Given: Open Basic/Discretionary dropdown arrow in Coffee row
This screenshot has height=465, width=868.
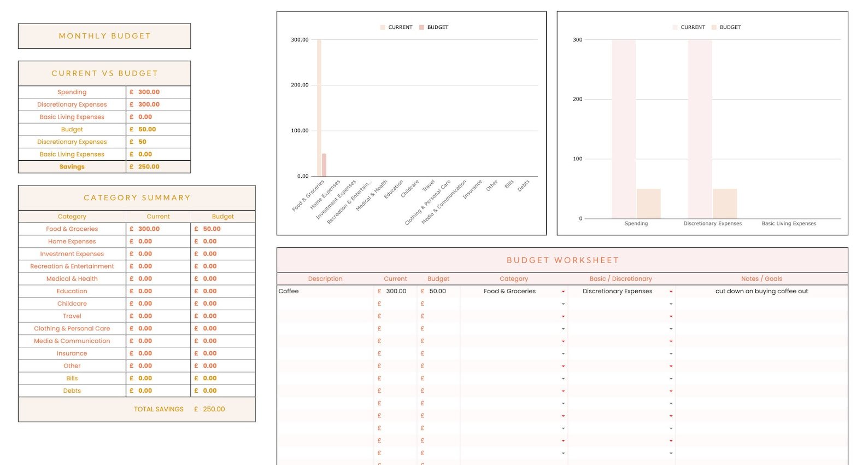Looking at the screenshot, I should (671, 292).
